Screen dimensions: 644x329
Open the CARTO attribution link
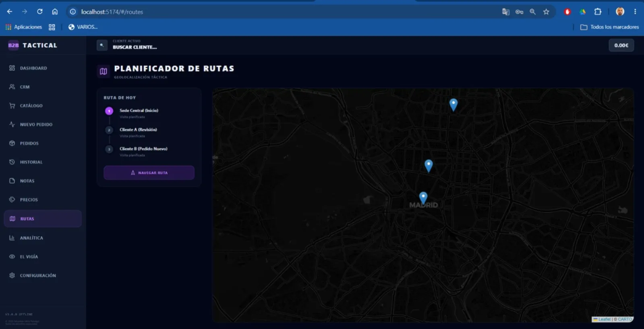(625, 319)
